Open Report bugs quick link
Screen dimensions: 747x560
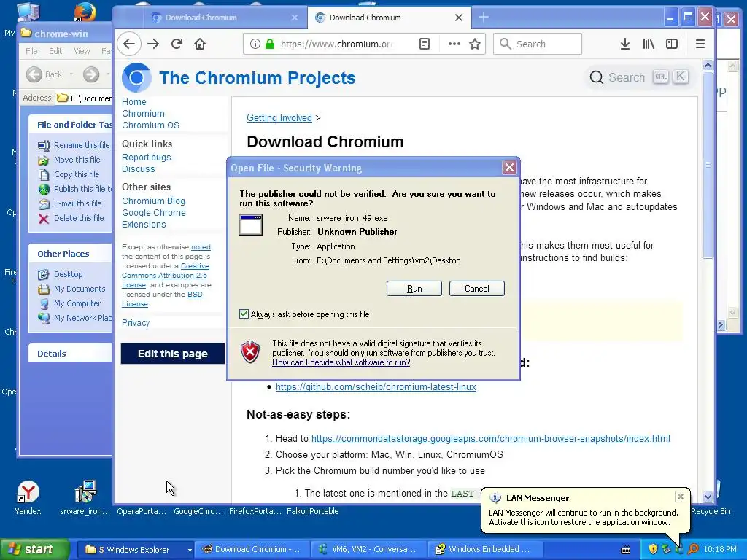click(x=146, y=157)
